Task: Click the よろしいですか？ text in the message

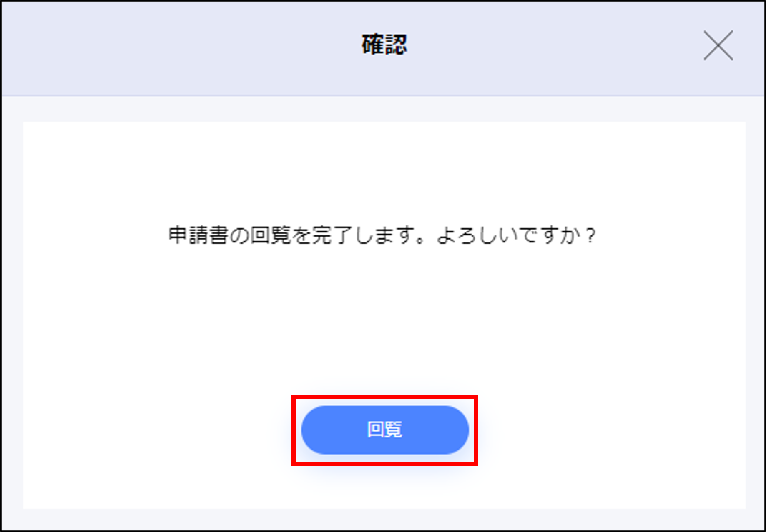Action: coord(516,235)
